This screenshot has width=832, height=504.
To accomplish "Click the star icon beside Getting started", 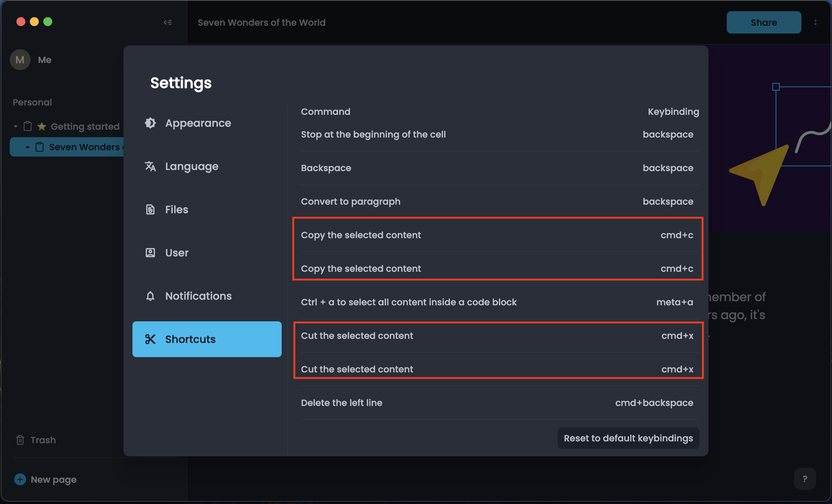I will (x=41, y=126).
